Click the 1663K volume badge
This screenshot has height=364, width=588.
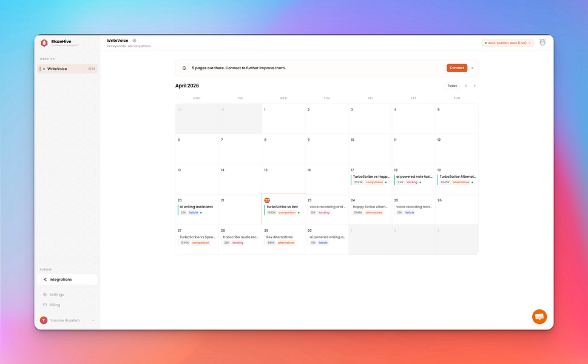[x=271, y=212]
